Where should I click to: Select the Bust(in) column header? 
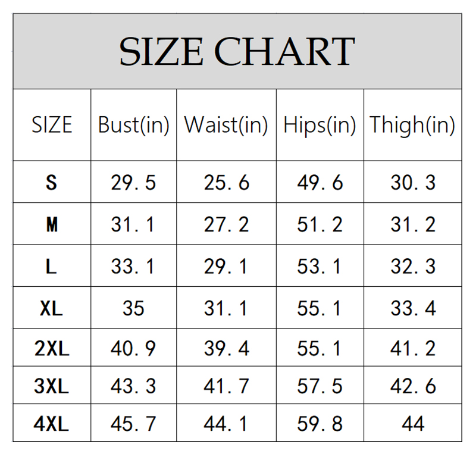pyautogui.click(x=133, y=125)
